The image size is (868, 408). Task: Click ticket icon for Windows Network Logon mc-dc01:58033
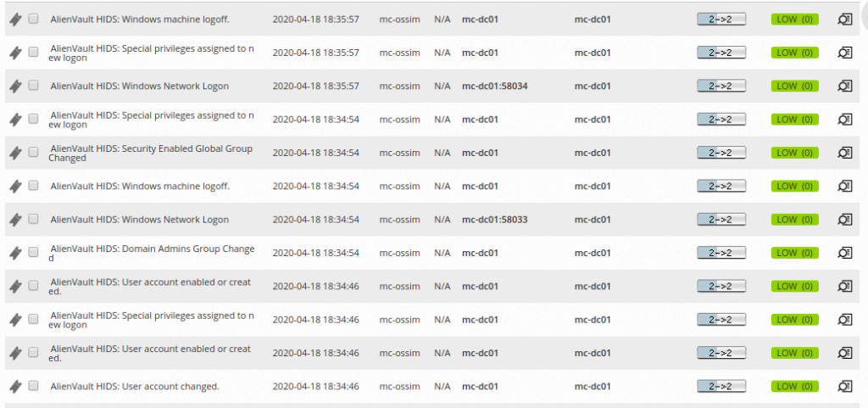click(16, 220)
